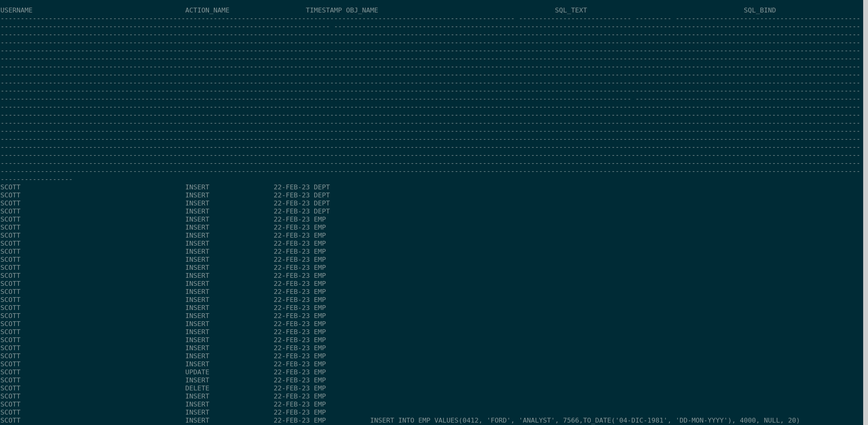868x425 pixels.
Task: Select the DELETE action entry
Action: 197,388
